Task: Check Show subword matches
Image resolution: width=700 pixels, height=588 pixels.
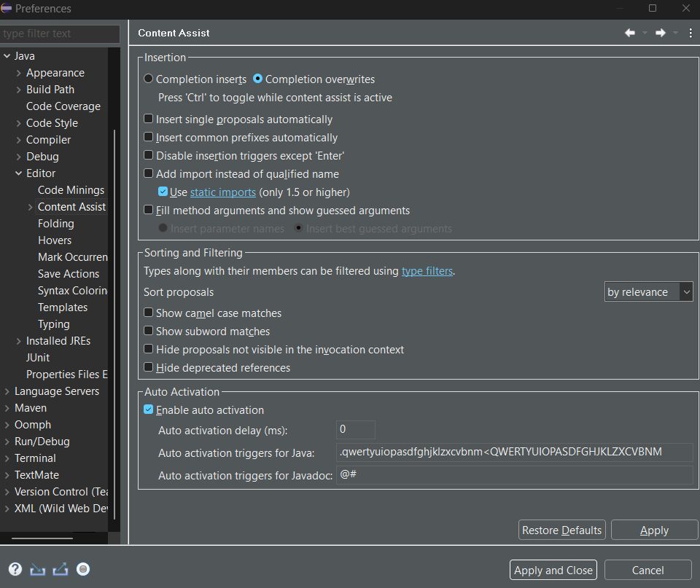Action: (x=148, y=331)
